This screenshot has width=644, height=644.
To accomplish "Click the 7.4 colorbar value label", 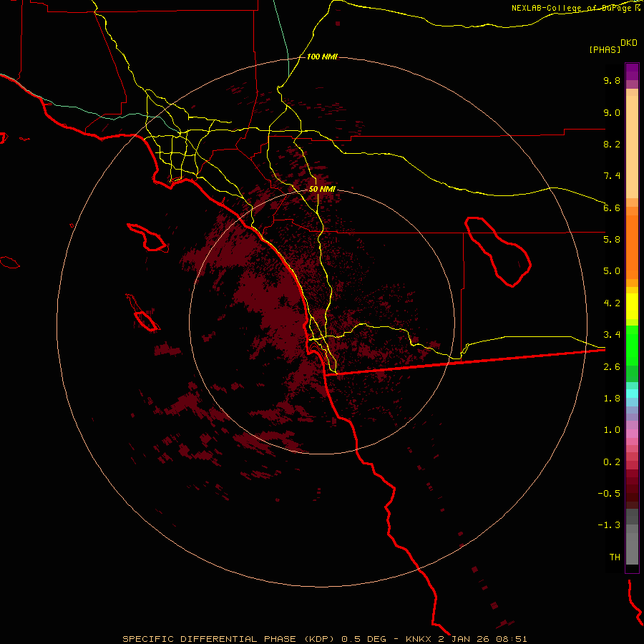I will point(612,176).
